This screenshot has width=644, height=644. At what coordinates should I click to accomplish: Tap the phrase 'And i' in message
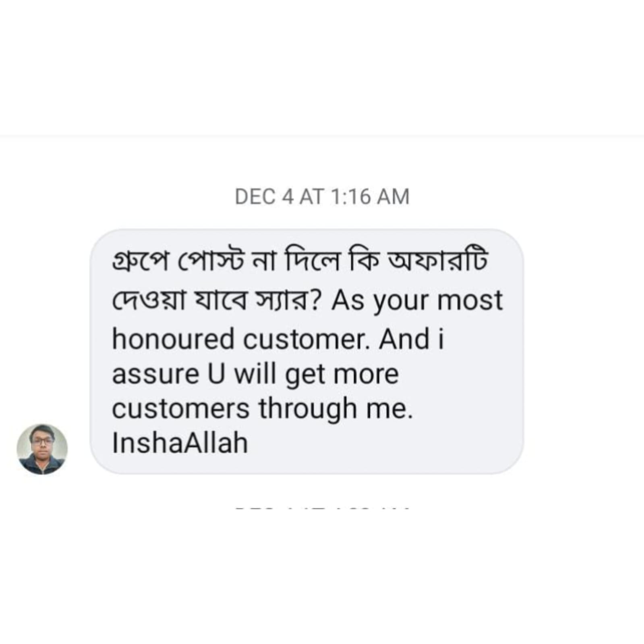(x=411, y=339)
